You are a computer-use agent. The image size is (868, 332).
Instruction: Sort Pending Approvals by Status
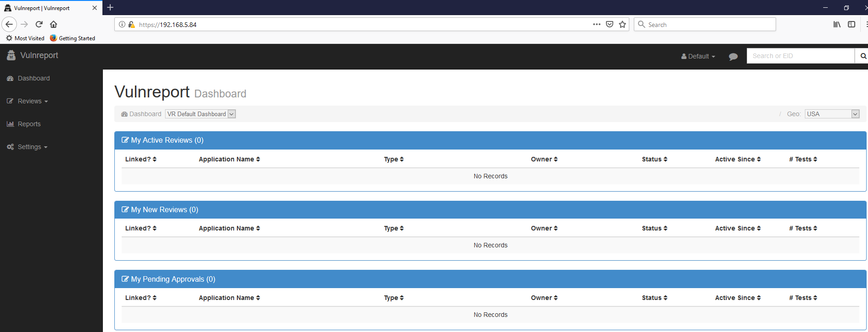(x=654, y=298)
